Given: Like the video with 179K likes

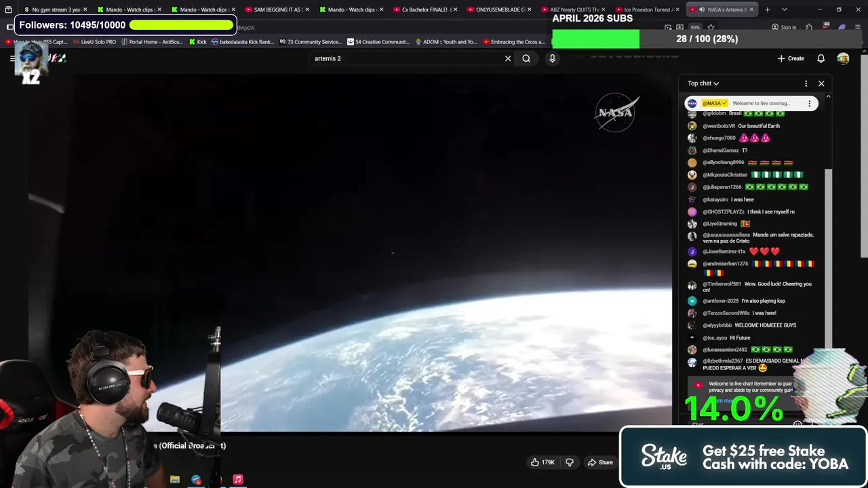Looking at the screenshot, I should click(542, 462).
